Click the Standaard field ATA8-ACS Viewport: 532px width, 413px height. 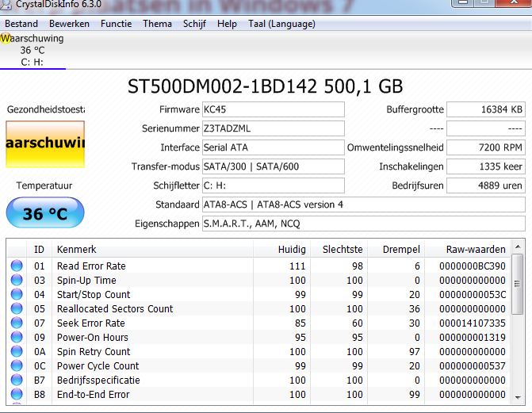click(364, 205)
